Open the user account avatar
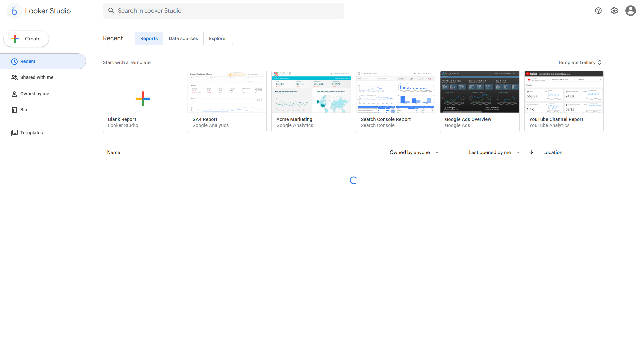Viewport: 644px width, 362px height. click(631, 10)
